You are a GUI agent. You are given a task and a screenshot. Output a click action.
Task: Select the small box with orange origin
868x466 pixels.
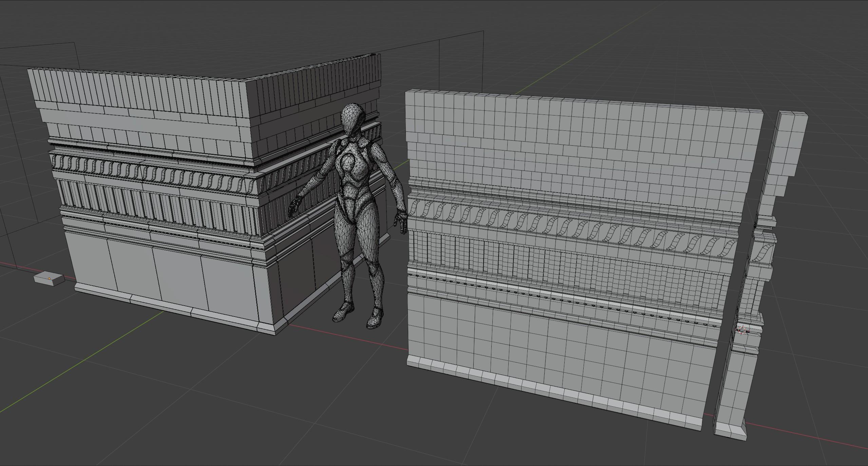coord(49,279)
